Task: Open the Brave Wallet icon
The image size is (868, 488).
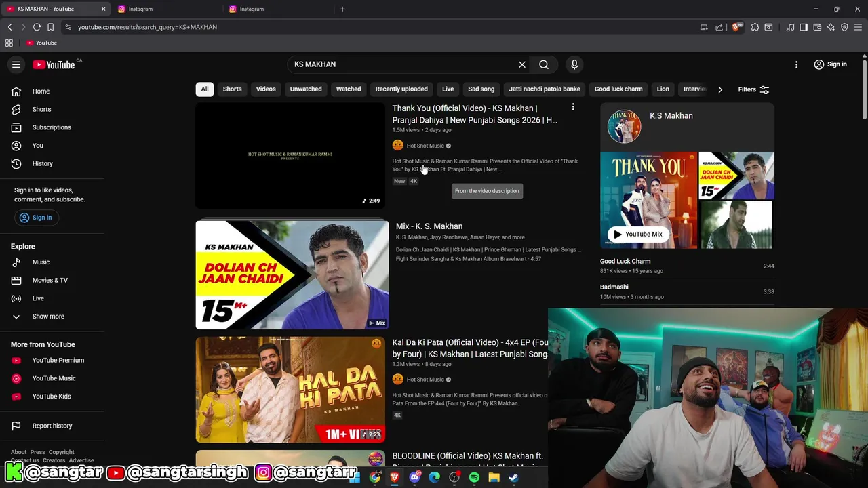Action: click(x=817, y=27)
